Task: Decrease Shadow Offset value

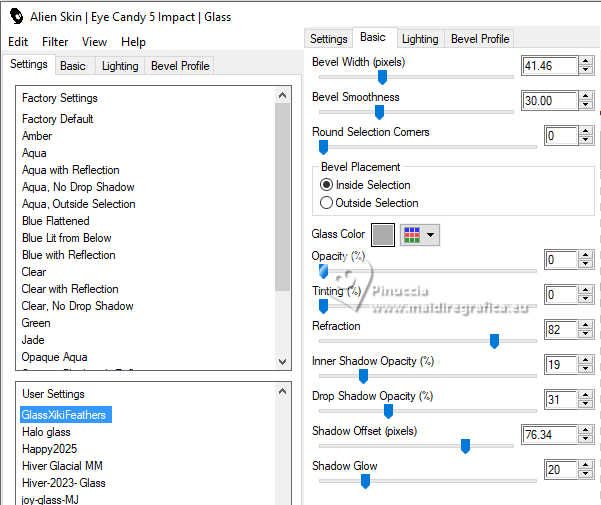Action: [585, 439]
